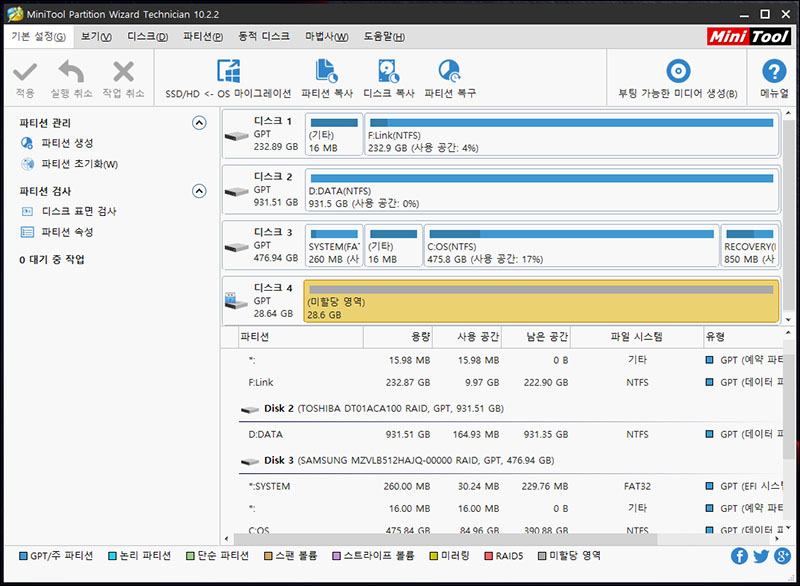Sort by 사용 공간 column header

pyautogui.click(x=467, y=337)
